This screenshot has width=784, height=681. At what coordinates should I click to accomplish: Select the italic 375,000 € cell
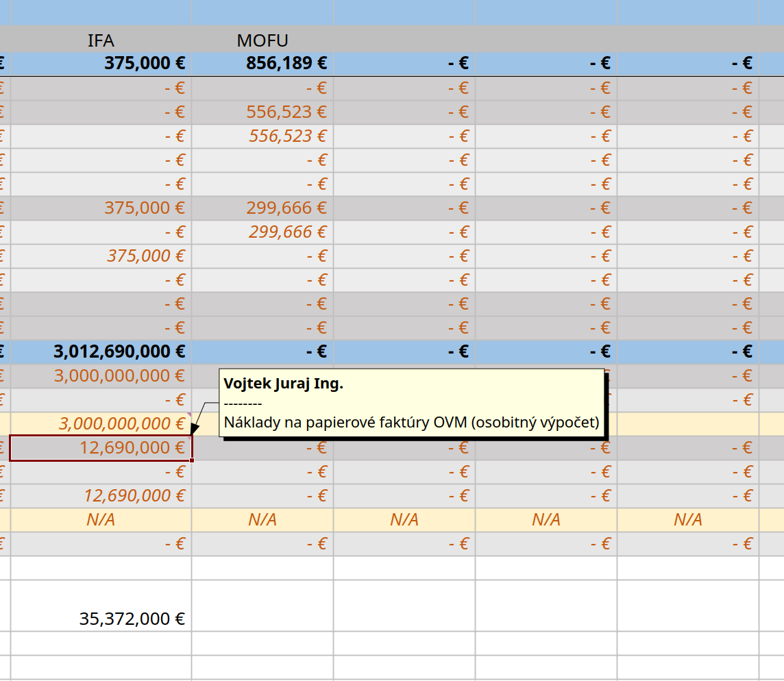point(101,256)
